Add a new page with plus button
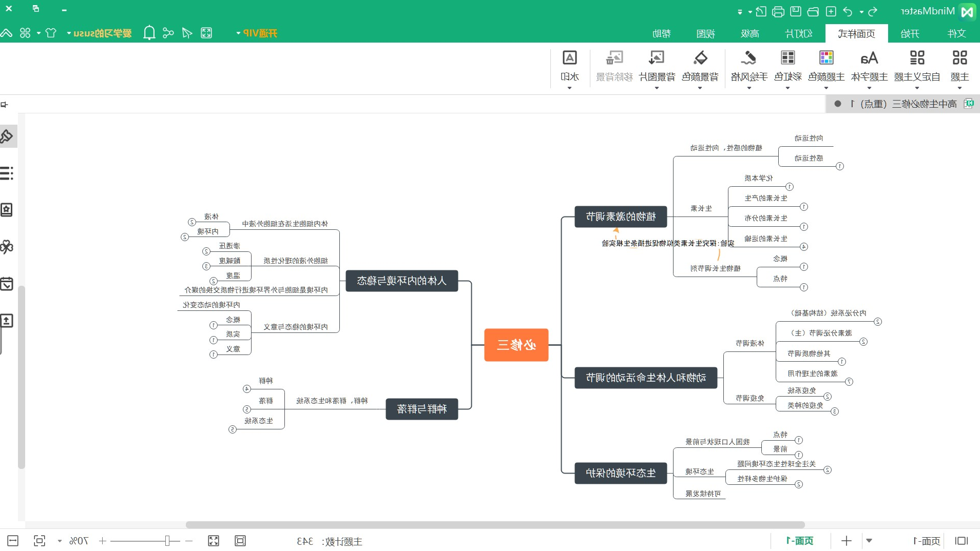Viewport: 980px width, 551px height. (847, 541)
